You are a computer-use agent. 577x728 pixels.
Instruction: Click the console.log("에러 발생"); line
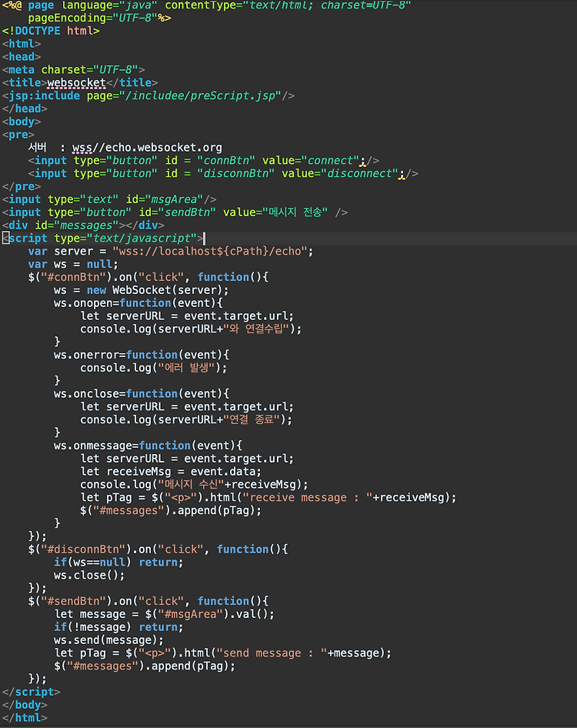(x=154, y=368)
